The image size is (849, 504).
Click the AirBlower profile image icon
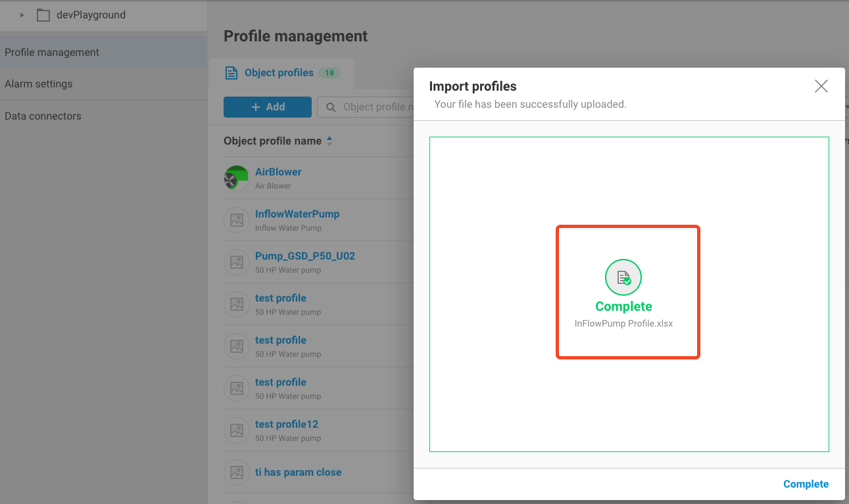[x=236, y=177]
